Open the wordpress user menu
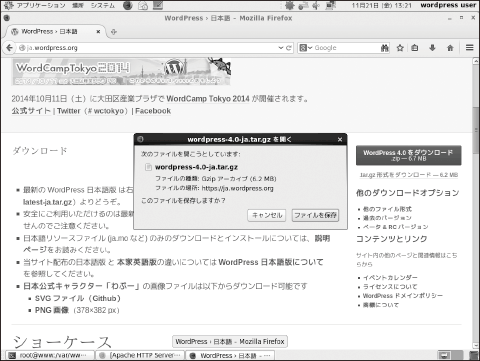Screen dimensions: 480x361 pyautogui.click(x=448, y=5)
